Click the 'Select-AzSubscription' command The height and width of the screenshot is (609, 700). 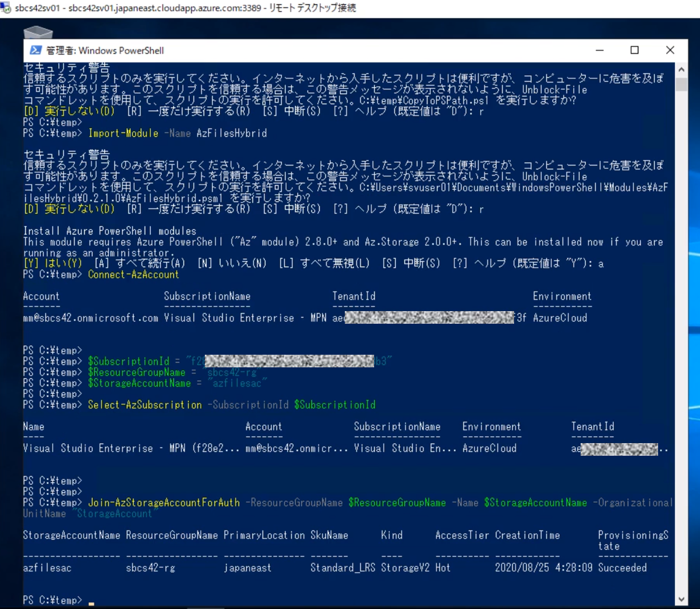point(145,405)
